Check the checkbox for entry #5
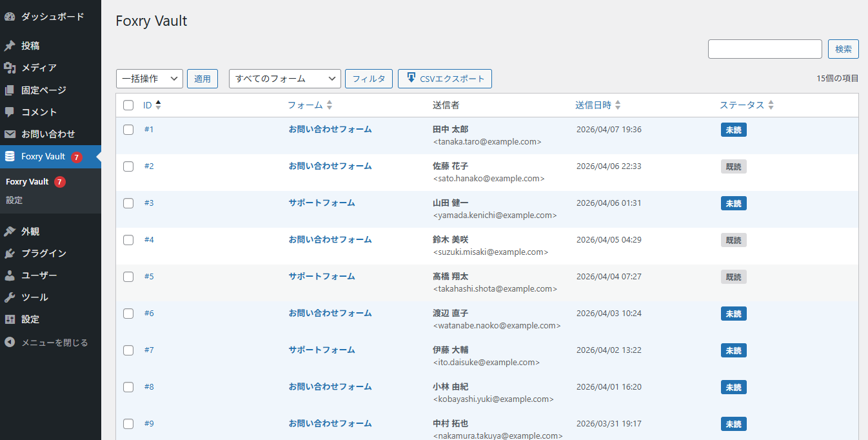The image size is (868, 440). pos(128,276)
